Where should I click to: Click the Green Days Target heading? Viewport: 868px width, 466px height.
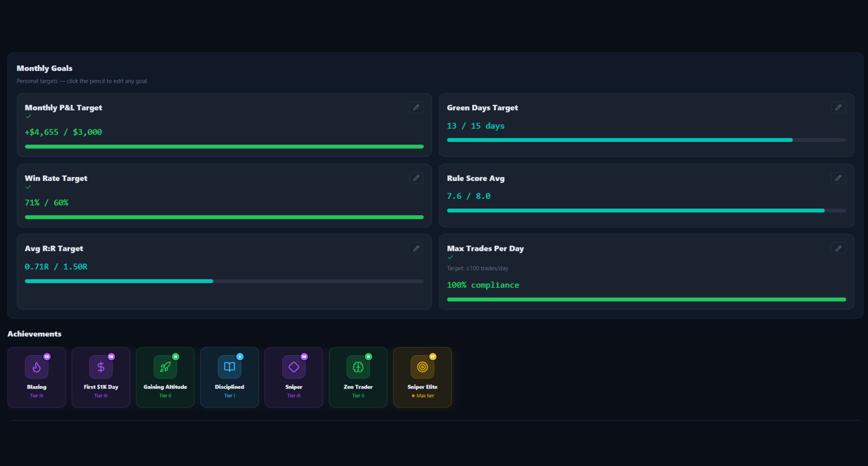pos(482,108)
